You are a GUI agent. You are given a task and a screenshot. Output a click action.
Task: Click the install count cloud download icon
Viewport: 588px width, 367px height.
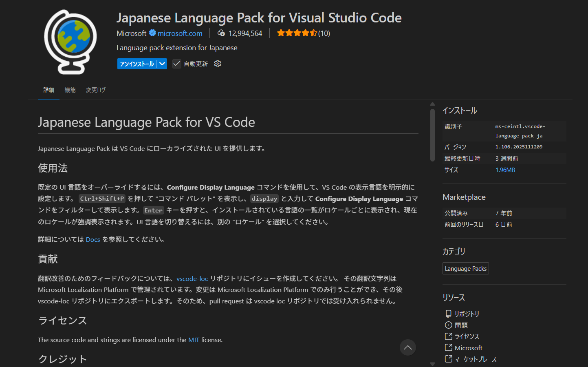tap(221, 33)
